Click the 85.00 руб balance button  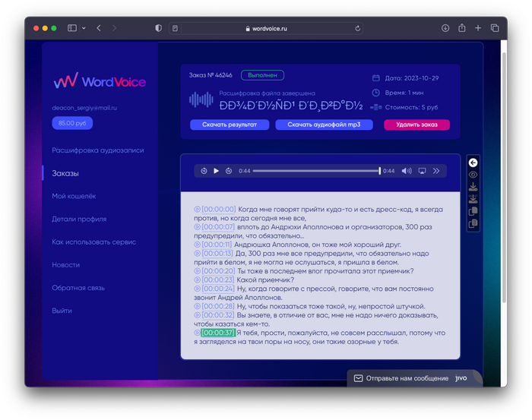coord(72,123)
